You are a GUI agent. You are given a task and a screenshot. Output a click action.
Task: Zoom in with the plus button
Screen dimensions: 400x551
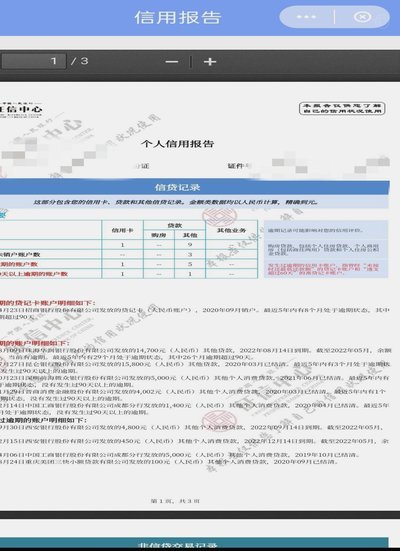click(x=210, y=62)
